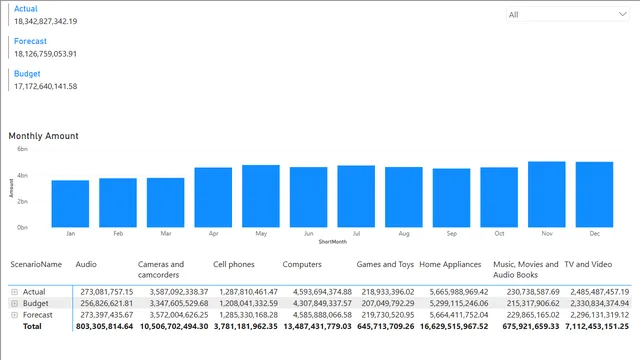Viewport: 640px width, 360px height.
Task: Select the Mar bar in chart
Action: click(165, 202)
